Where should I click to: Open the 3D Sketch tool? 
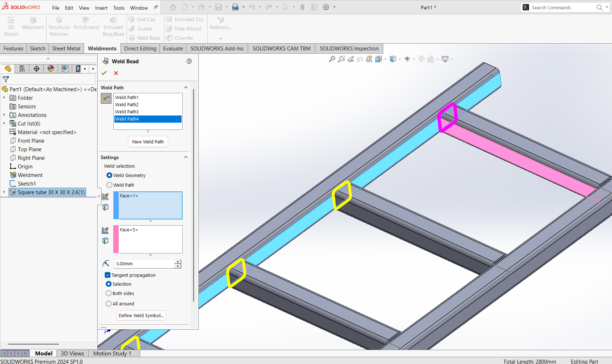click(11, 27)
